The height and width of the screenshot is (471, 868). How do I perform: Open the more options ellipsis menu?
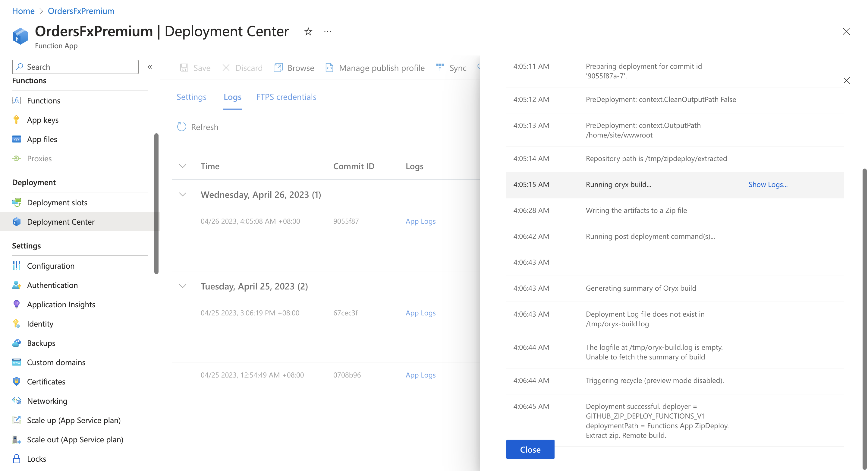click(x=328, y=31)
